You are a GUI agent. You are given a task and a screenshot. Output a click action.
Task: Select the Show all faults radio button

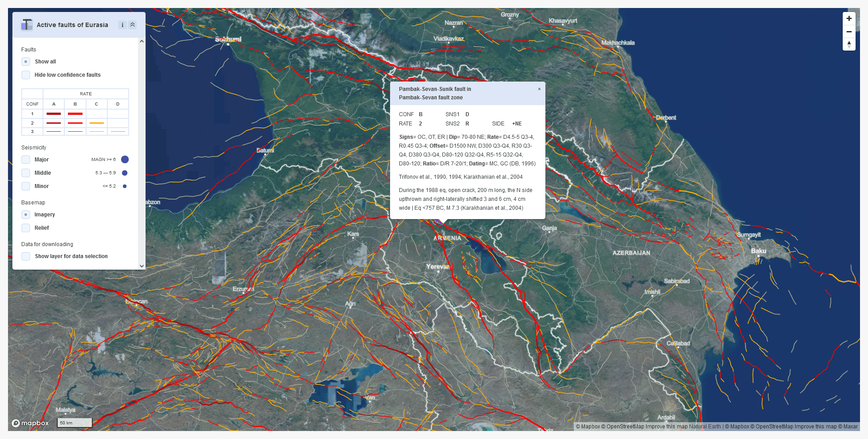26,62
